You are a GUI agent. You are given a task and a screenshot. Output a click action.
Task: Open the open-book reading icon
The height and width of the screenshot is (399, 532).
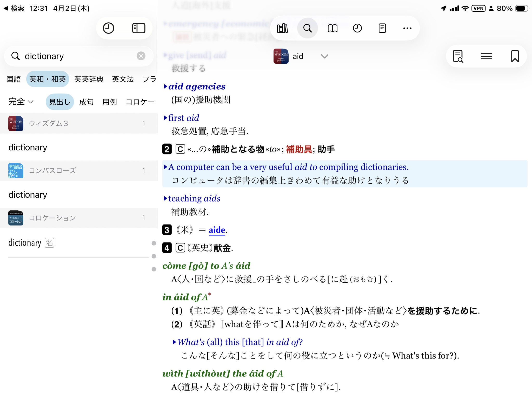click(x=332, y=28)
